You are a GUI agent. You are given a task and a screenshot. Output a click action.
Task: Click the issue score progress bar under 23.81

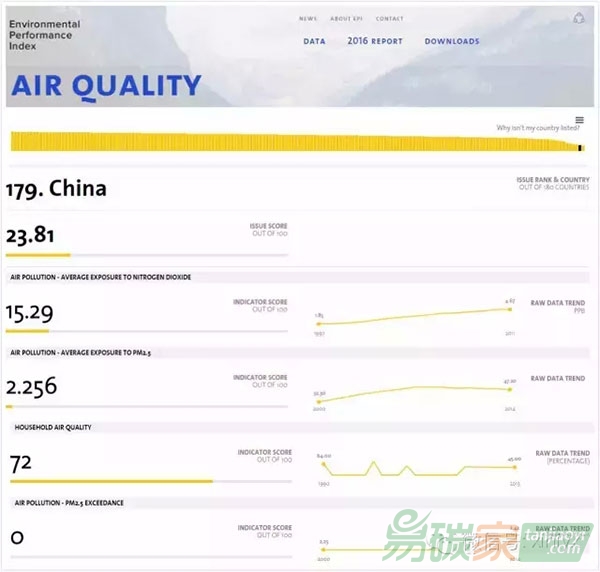click(x=146, y=256)
